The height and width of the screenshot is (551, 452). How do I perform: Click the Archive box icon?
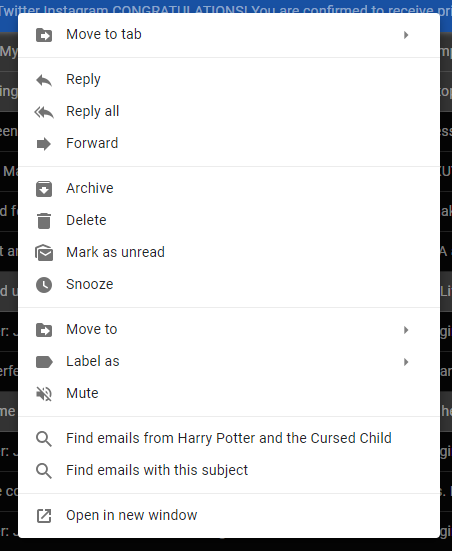tap(44, 189)
